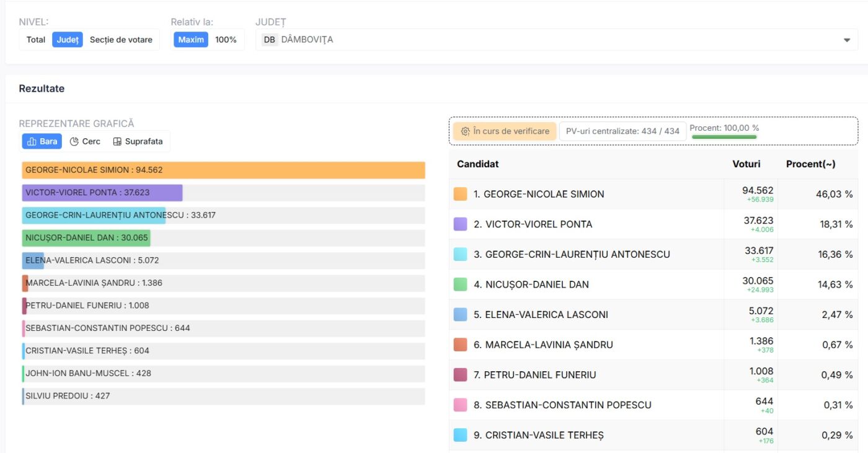Image resolution: width=868 pixels, height=453 pixels.
Task: Click the orange swatch beside George-Nicolae Simion
Action: pyautogui.click(x=460, y=194)
